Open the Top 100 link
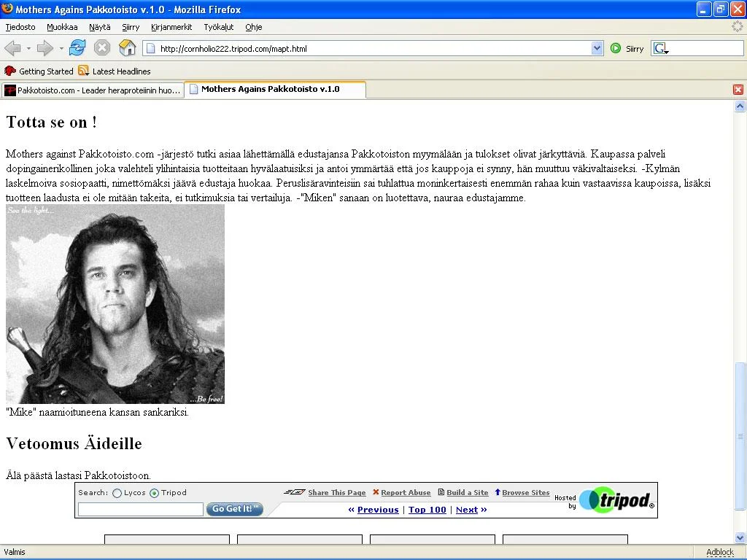The image size is (747, 560). click(x=427, y=510)
